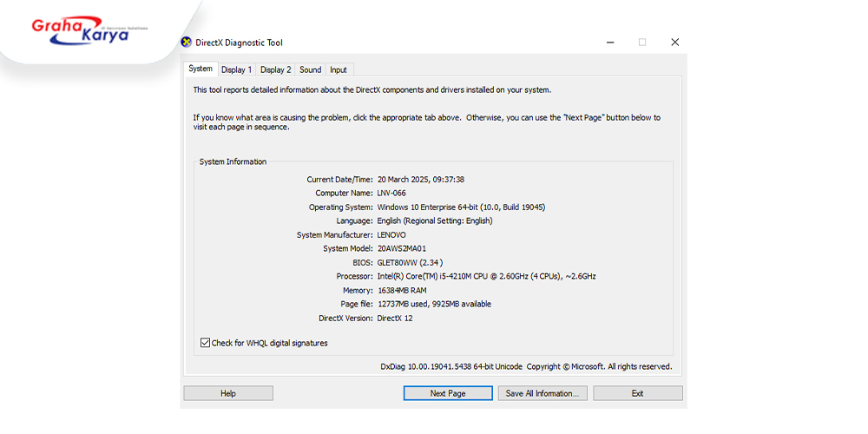Open the Display 2 tab
This screenshot has width=868, height=434.
pyautogui.click(x=276, y=69)
